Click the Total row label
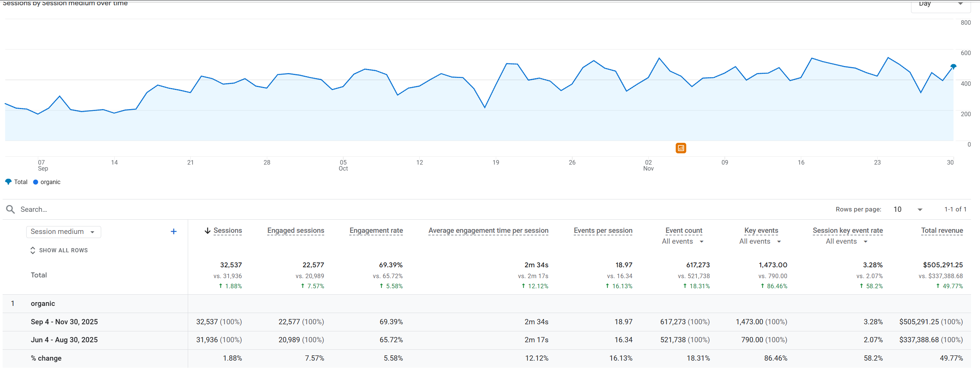 coord(39,275)
